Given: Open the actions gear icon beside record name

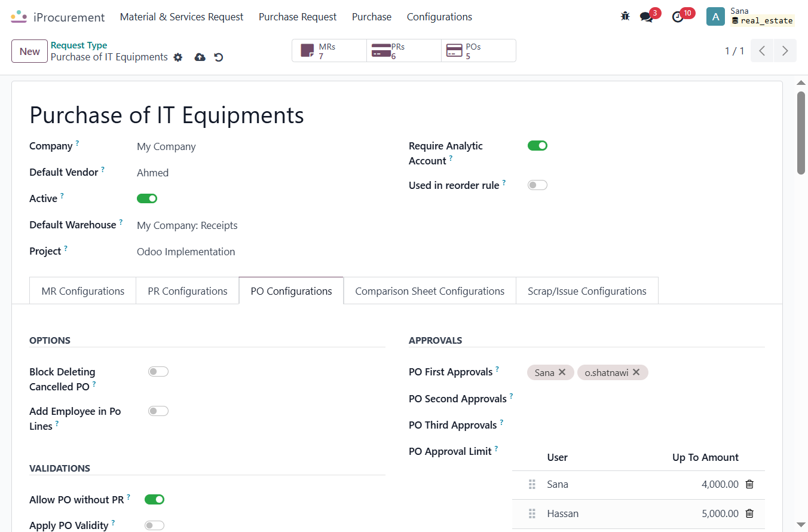Looking at the screenshot, I should coord(177,57).
